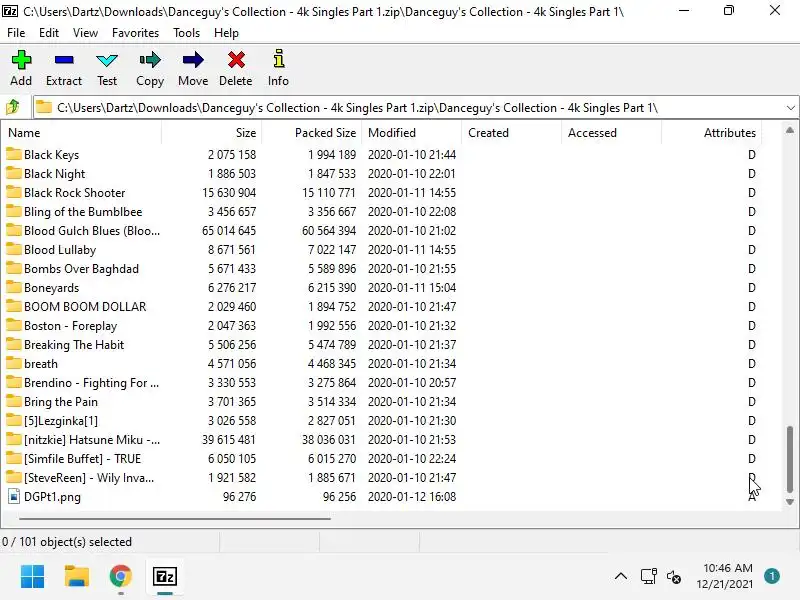Sort by the Size column header
The image size is (800, 600).
click(211, 133)
